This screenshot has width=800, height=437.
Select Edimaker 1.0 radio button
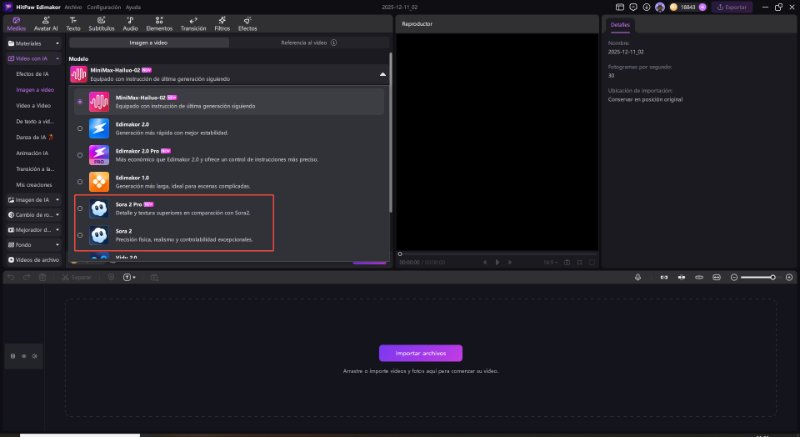[80, 182]
